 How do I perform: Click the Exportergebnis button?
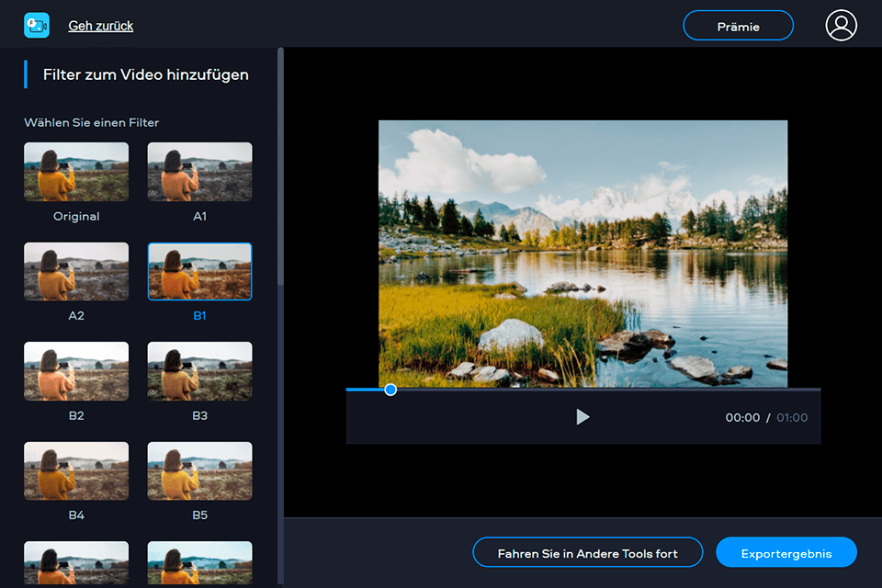click(x=786, y=552)
